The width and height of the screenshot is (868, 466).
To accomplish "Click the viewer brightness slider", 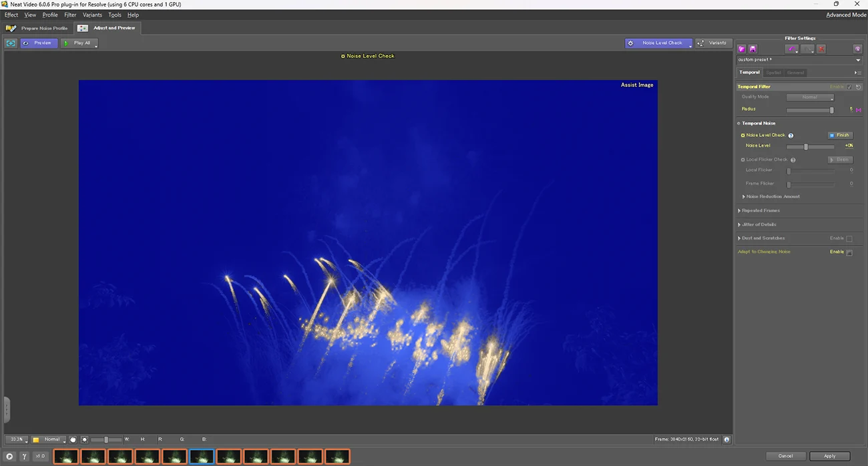I will (x=106, y=439).
